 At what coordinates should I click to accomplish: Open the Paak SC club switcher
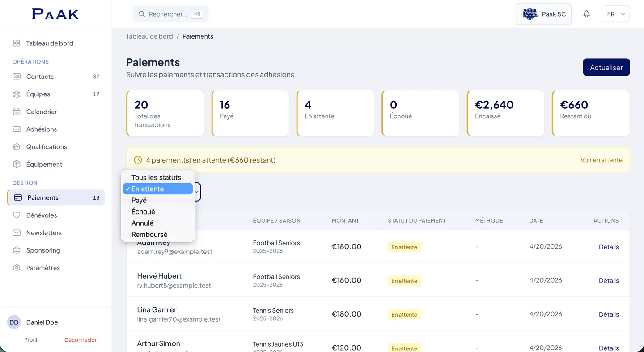pyautogui.click(x=544, y=14)
